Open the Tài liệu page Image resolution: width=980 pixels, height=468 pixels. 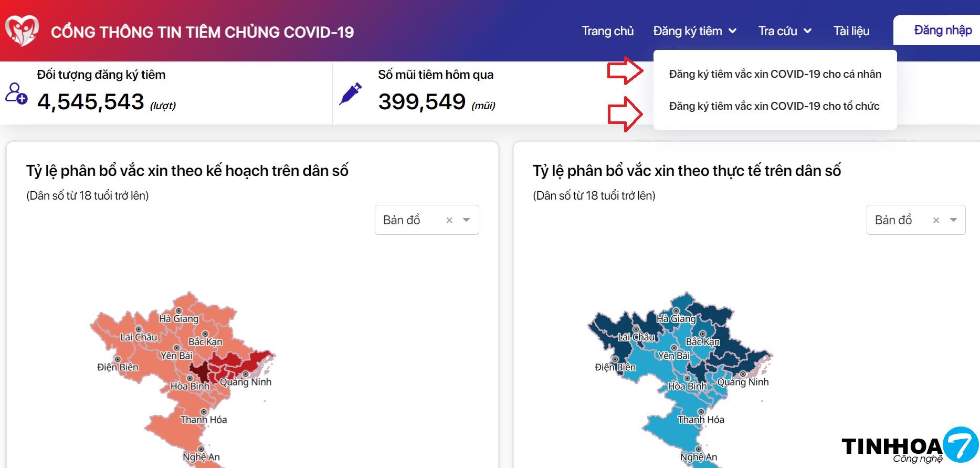coord(851,32)
